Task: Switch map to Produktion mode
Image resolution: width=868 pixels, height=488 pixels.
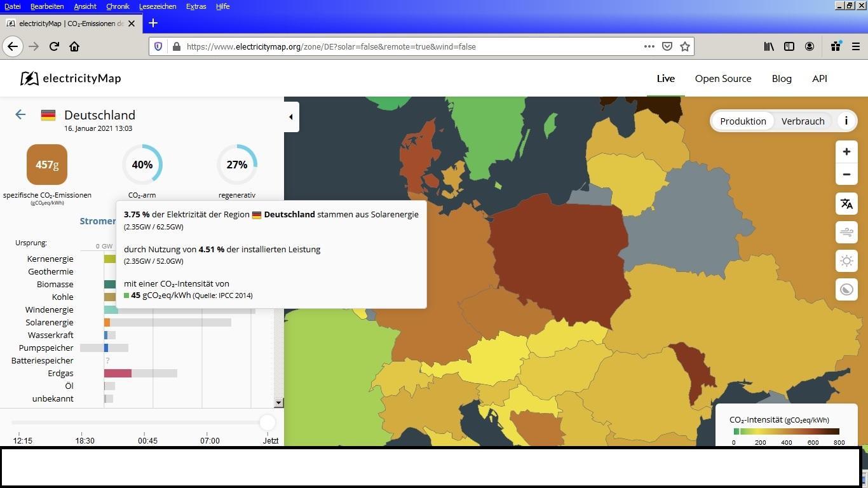Action: coord(743,121)
